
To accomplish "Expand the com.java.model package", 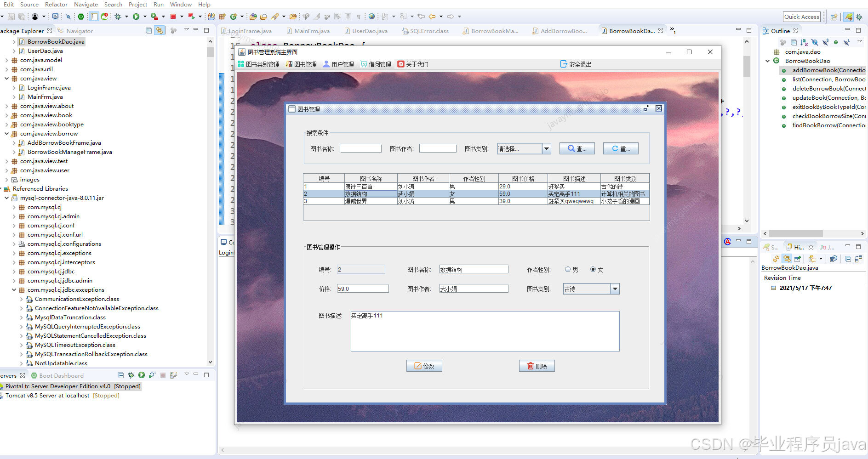I will [x=7, y=60].
